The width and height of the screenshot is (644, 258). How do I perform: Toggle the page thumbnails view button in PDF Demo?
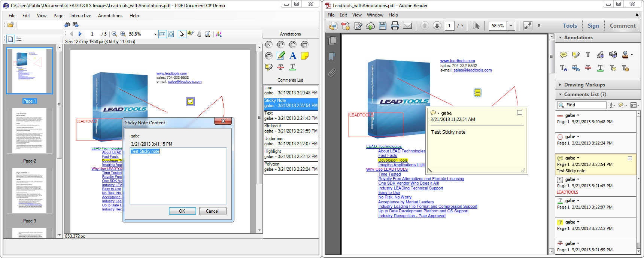point(10,39)
